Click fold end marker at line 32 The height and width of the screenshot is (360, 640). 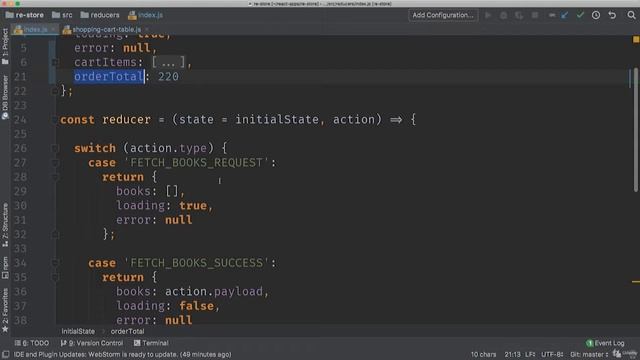pos(55,234)
